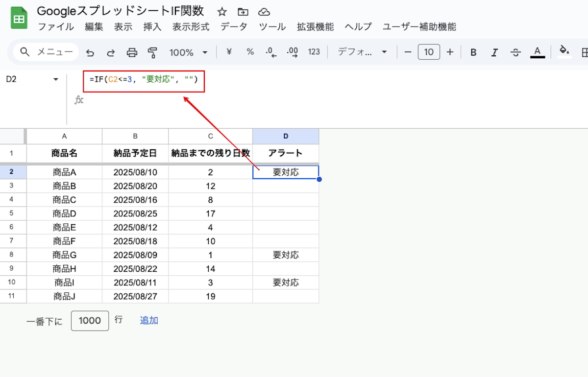588x377 pixels.
Task: Check the cloud save status icon
Action: (264, 12)
